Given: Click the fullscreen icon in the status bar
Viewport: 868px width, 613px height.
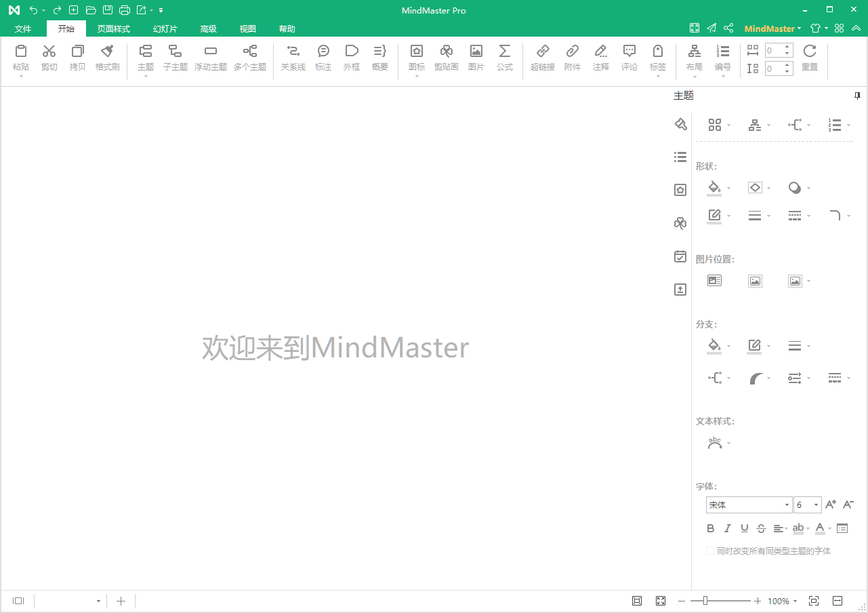Looking at the screenshot, I should click(661, 601).
